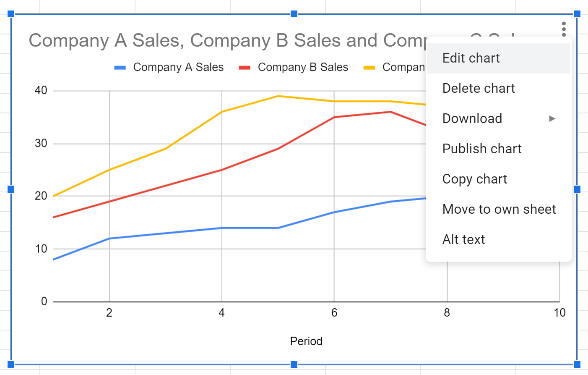
Task: Click the blue Company A Sales legend swatch
Action: pos(120,68)
